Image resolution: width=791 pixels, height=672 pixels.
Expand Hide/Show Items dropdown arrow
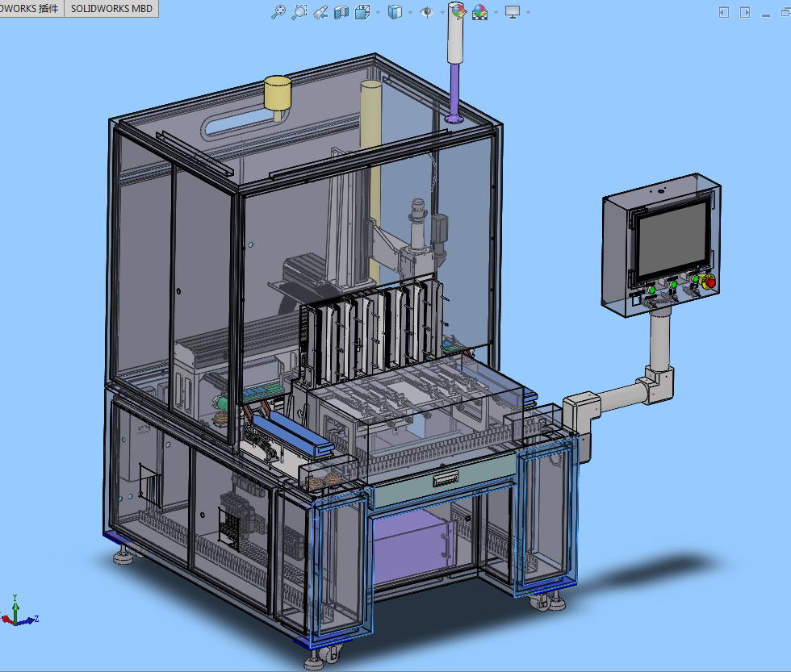442,12
